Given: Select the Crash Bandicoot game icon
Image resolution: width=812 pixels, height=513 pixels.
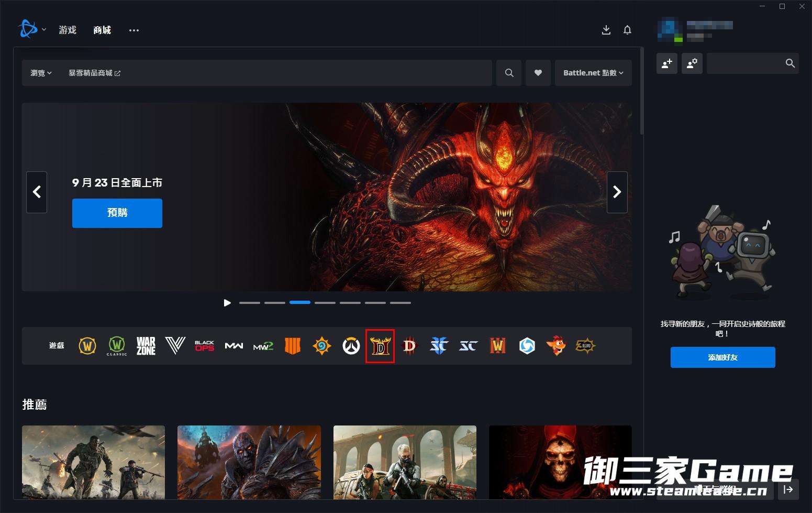Looking at the screenshot, I should (556, 346).
